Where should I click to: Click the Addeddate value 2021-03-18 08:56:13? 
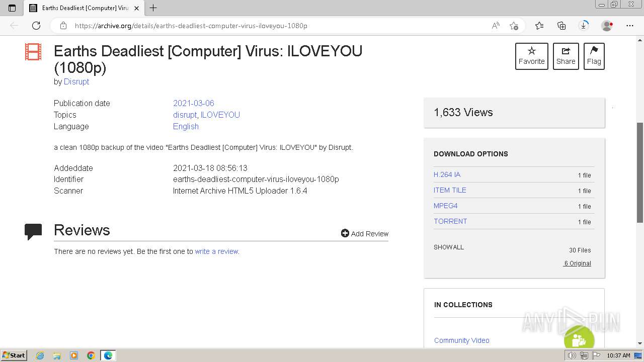pyautogui.click(x=210, y=168)
